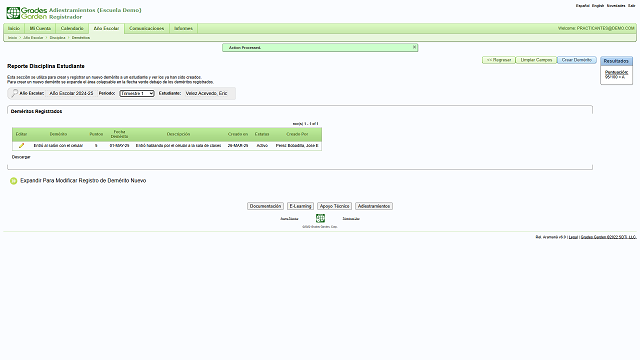Click the Descargar download link
The width and height of the screenshot is (640, 360).
coord(21,157)
